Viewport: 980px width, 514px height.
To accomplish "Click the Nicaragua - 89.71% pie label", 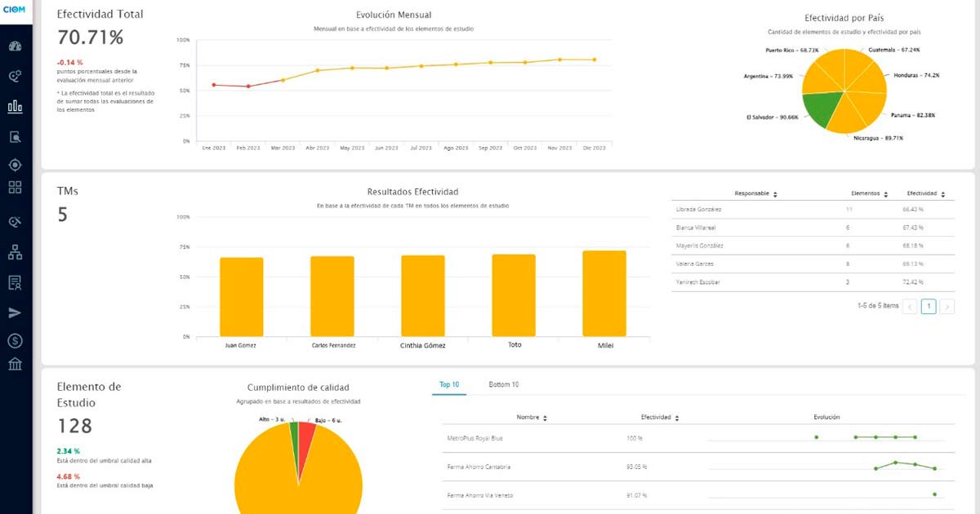I will tap(879, 138).
